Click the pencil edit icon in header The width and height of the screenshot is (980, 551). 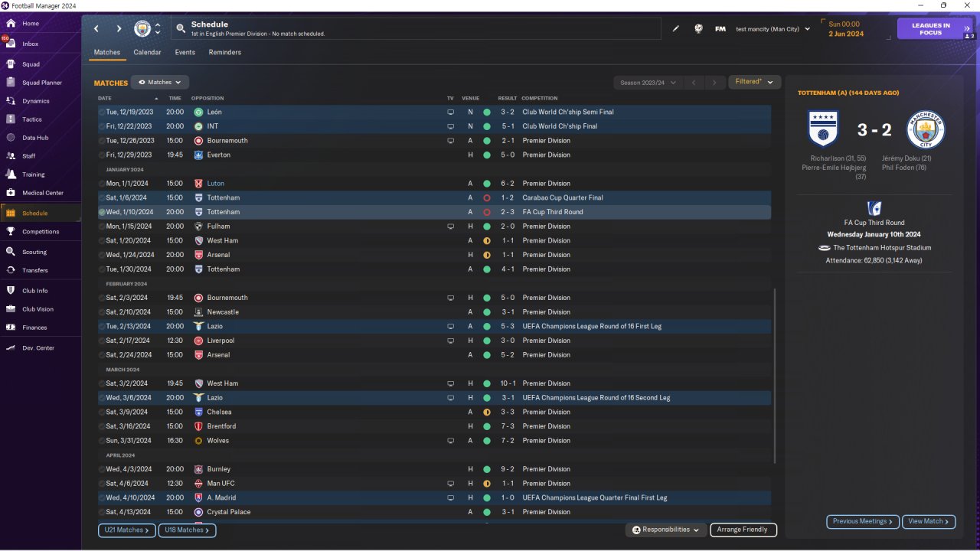(x=676, y=29)
